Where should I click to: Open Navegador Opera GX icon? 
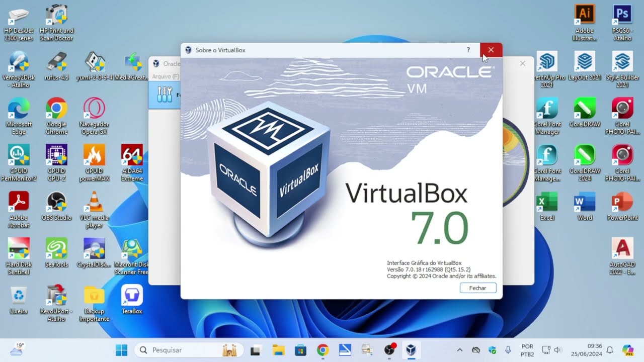(94, 116)
